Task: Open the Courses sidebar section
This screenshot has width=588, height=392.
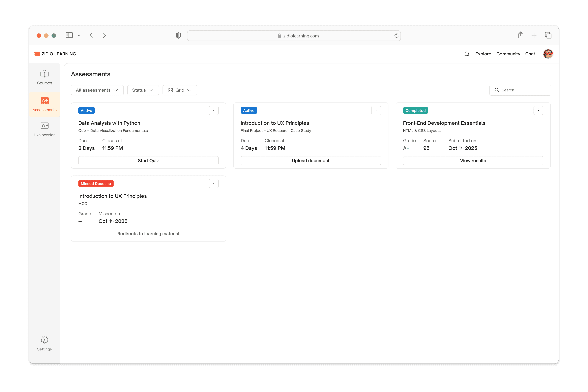Action: [x=45, y=77]
